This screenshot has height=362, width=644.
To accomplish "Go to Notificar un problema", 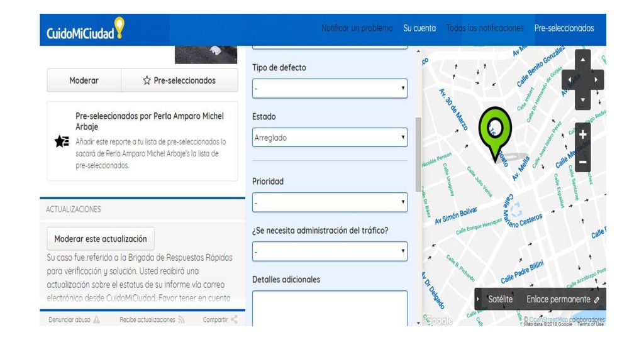I will [357, 28].
